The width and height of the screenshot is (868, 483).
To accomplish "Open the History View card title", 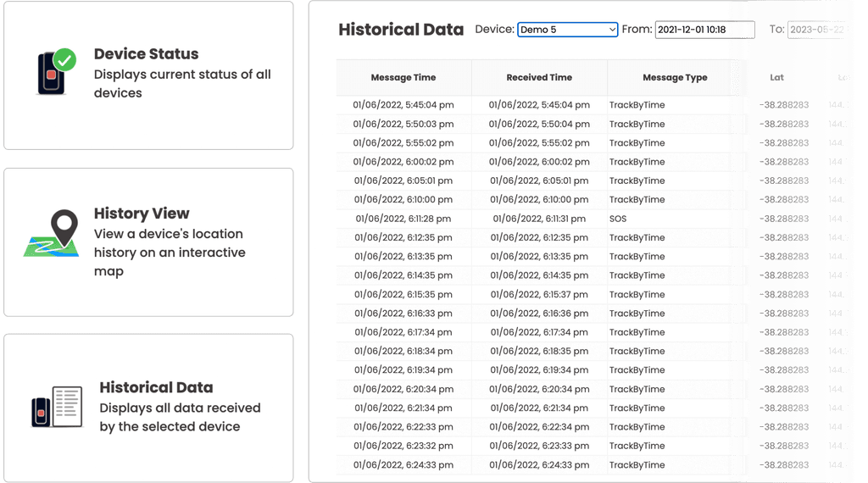I will [x=142, y=213].
